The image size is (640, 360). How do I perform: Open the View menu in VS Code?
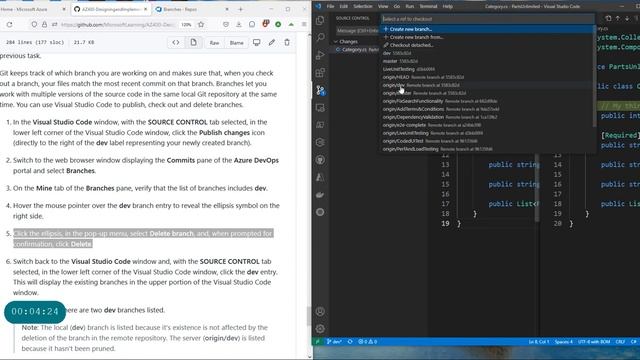pyautogui.click(x=383, y=7)
